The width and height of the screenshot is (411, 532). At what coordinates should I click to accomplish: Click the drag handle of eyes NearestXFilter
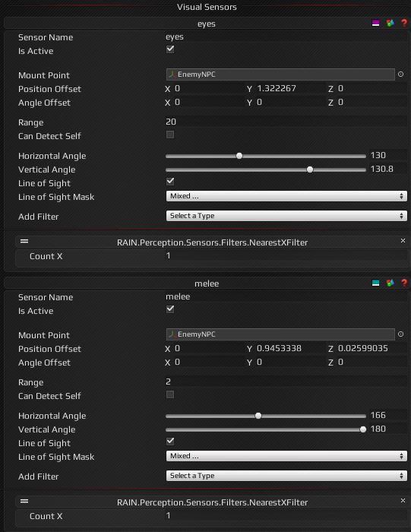(x=24, y=241)
